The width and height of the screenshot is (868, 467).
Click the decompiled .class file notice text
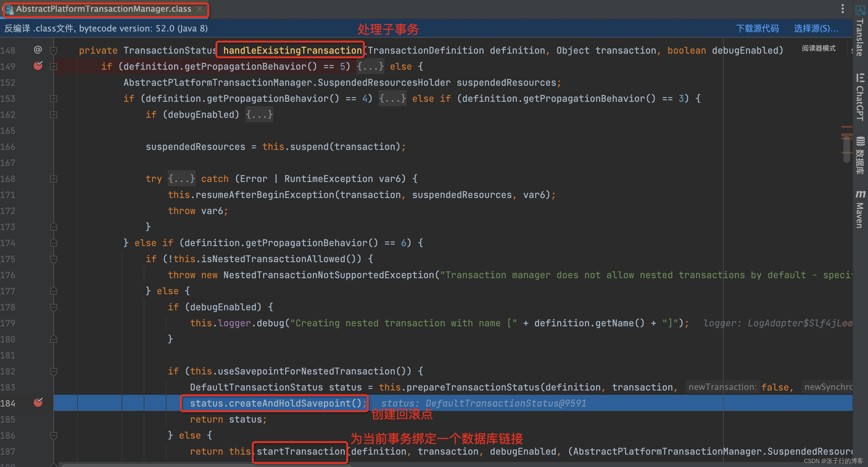(x=106, y=28)
